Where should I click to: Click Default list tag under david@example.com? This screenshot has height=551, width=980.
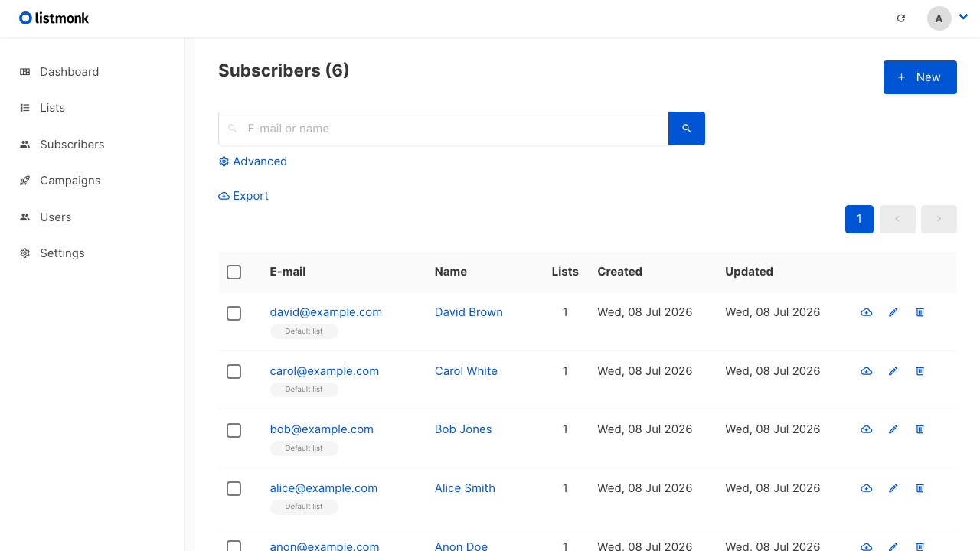pyautogui.click(x=304, y=331)
